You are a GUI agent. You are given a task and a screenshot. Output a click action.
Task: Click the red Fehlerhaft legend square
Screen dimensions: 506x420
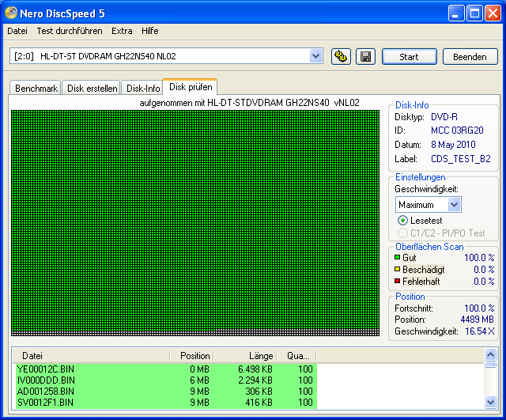click(x=397, y=281)
